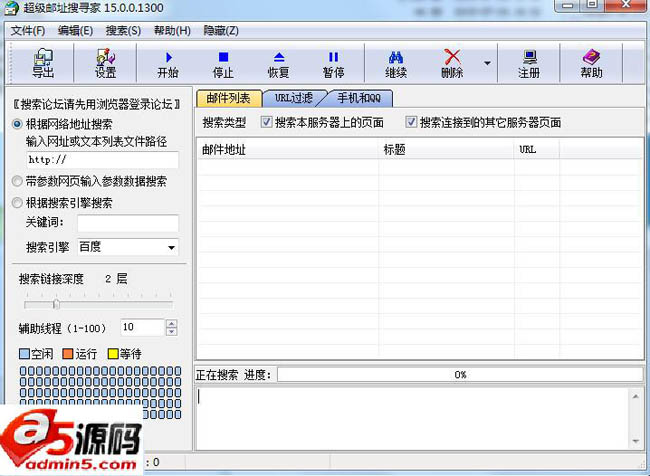Toggle 搜索本服务器上的页面 checkbox
This screenshot has height=476, width=650.
267,122
